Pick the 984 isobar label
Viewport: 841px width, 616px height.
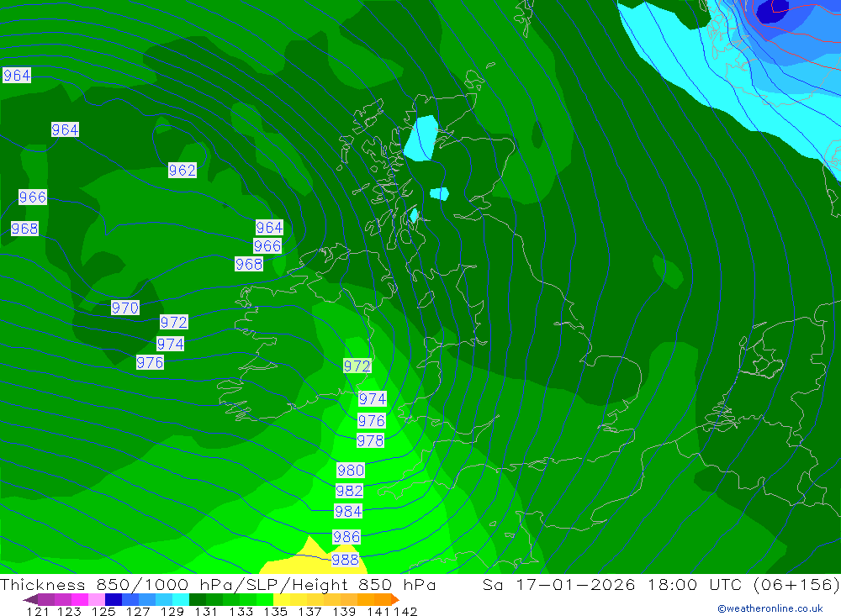point(348,512)
